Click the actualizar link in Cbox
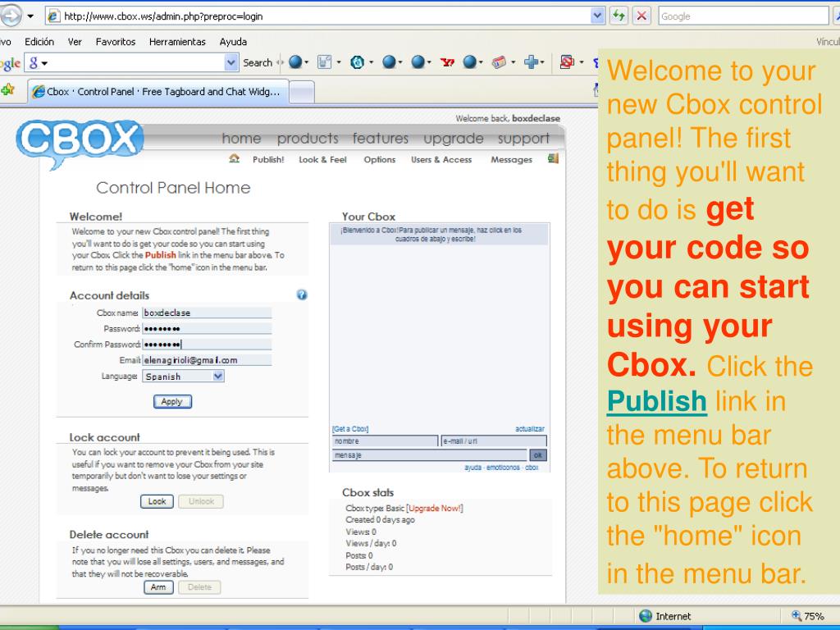 pos(530,429)
